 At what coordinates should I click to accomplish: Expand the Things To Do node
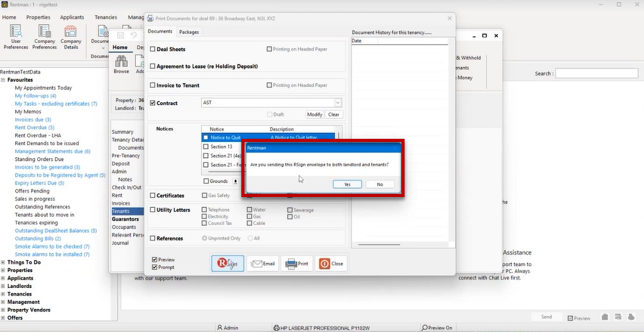(x=3, y=262)
